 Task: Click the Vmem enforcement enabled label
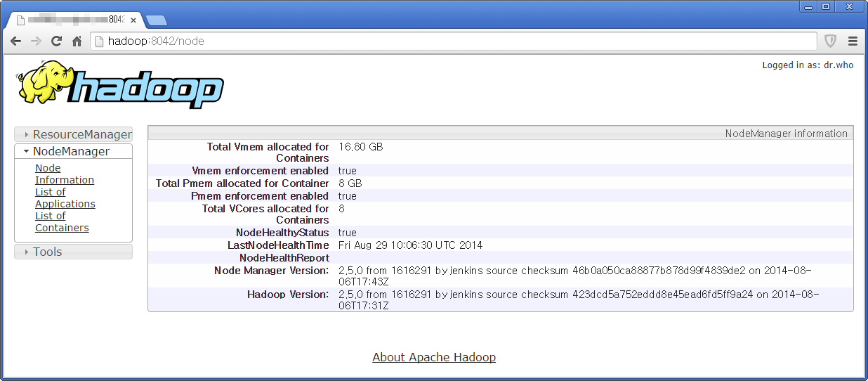point(260,171)
